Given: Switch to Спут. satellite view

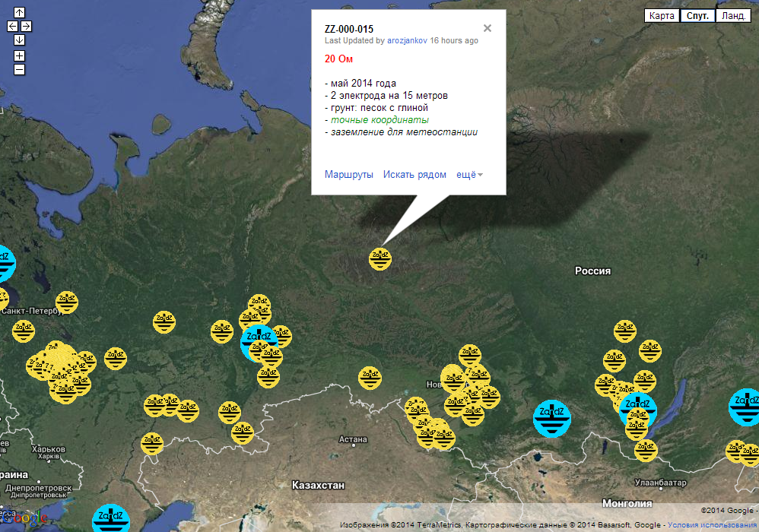Looking at the screenshot, I should tap(697, 16).
